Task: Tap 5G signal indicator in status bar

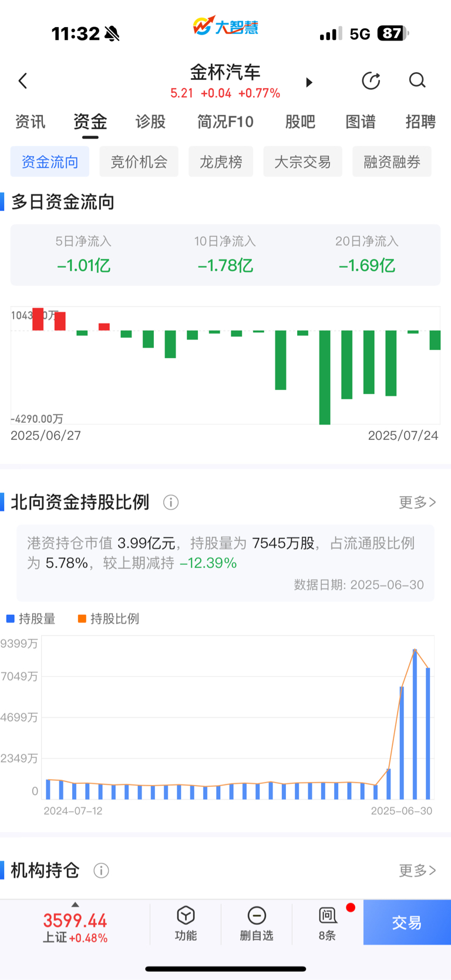Action: 359,34
